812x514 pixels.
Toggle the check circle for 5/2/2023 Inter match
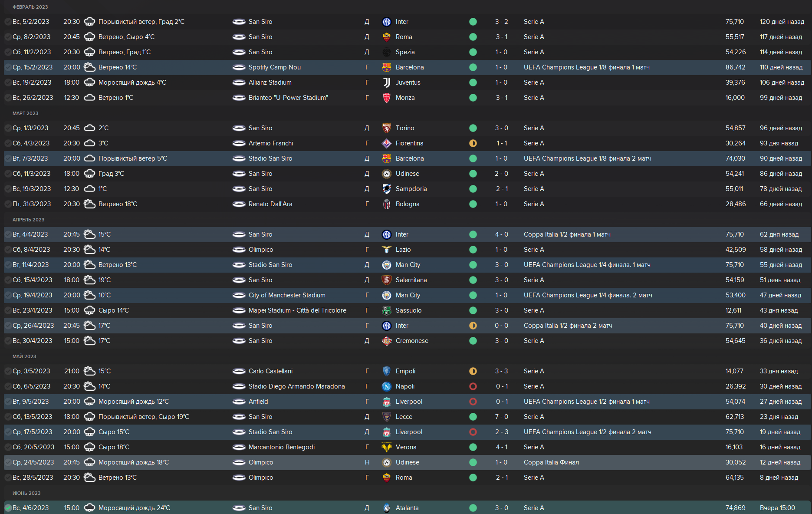click(x=8, y=22)
